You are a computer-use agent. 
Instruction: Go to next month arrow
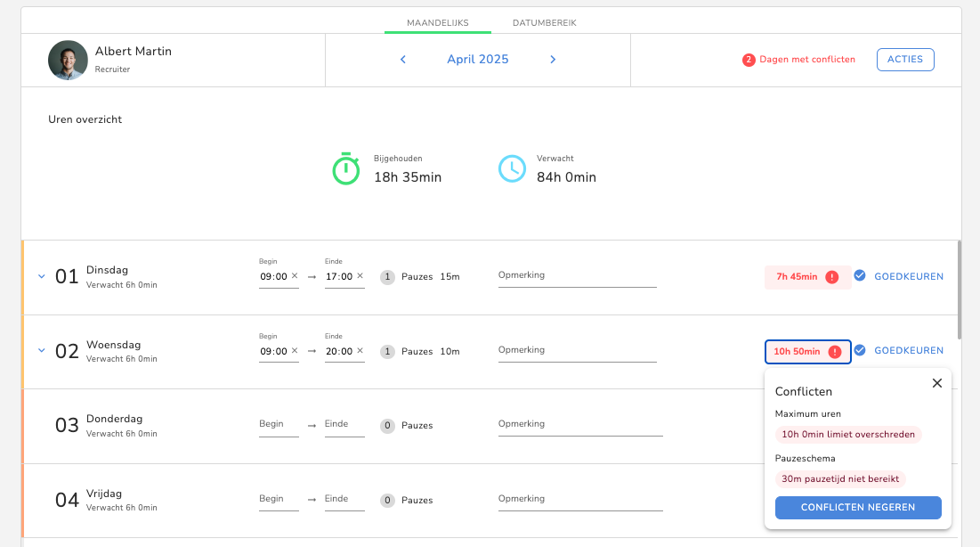tap(553, 60)
